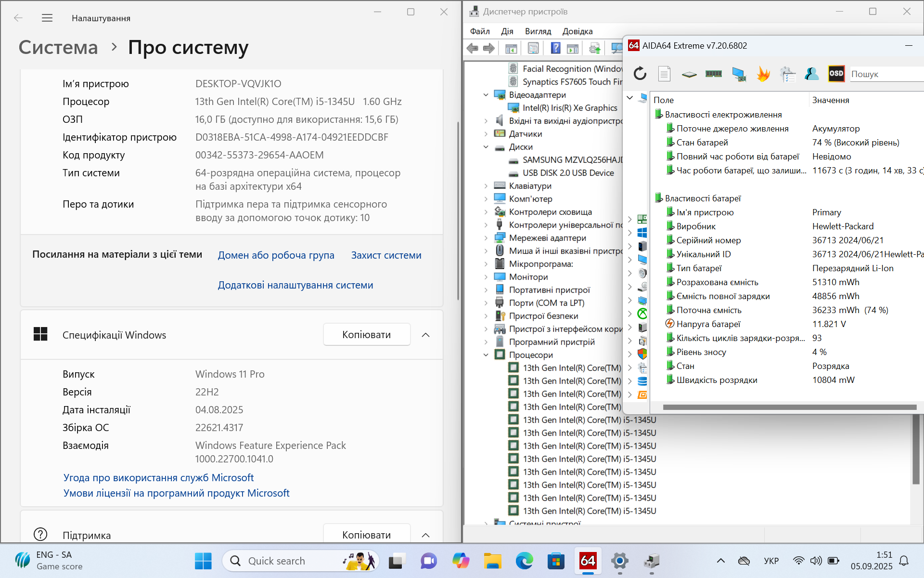Click AIDA64 Motherboard tree icon
Screen dimensions: 924x578
642,219
